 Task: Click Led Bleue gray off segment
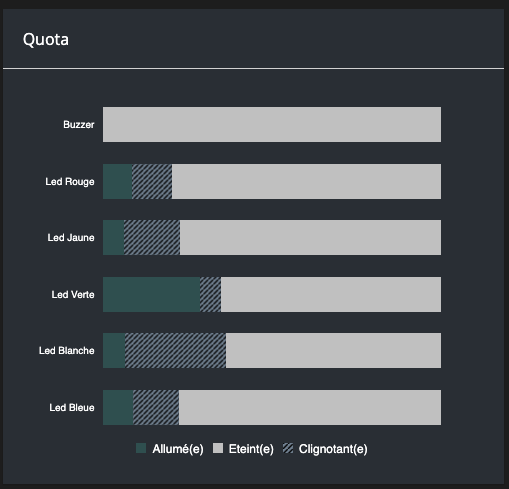pyautogui.click(x=310, y=407)
